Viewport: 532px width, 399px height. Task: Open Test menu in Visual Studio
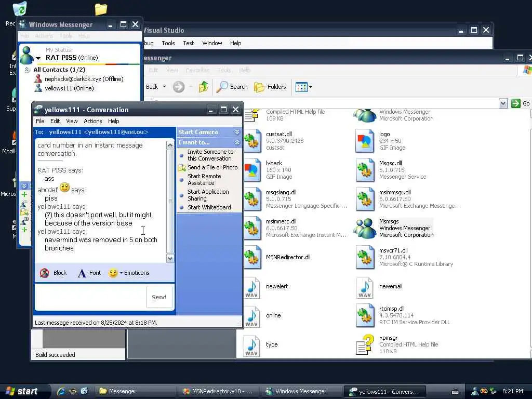[x=188, y=43]
